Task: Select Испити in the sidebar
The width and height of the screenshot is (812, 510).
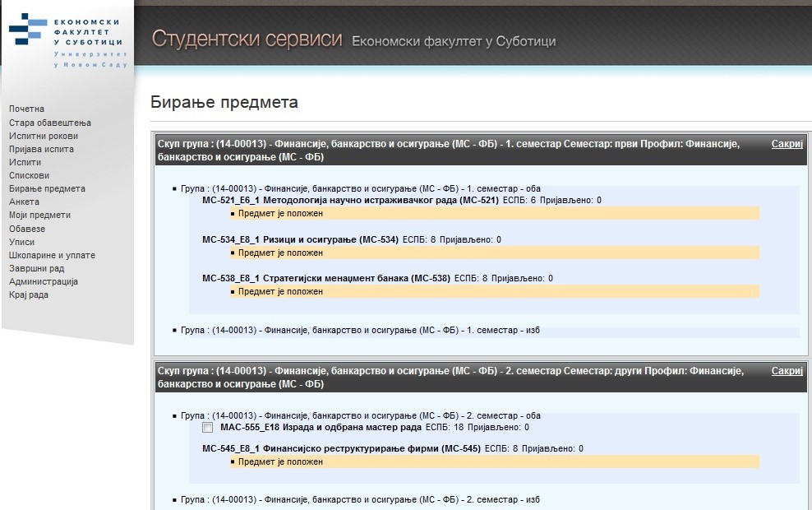Action: pos(25,162)
